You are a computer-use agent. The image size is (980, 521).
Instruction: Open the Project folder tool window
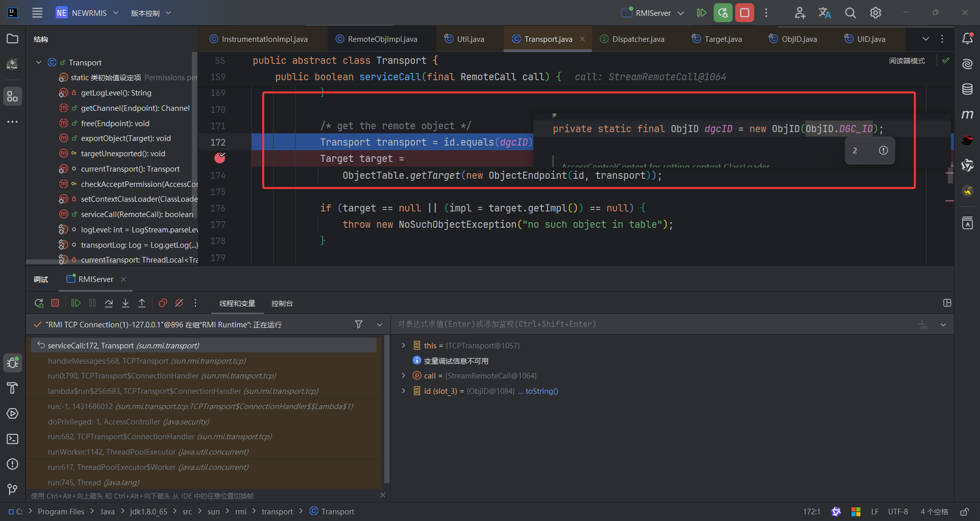coord(12,39)
